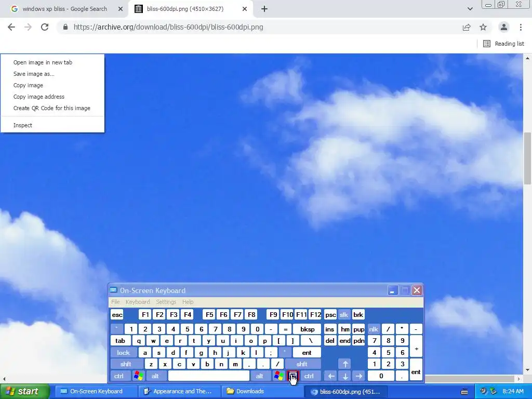Toggle the nlk num lock key
The width and height of the screenshot is (532, 399).
pos(374,329)
